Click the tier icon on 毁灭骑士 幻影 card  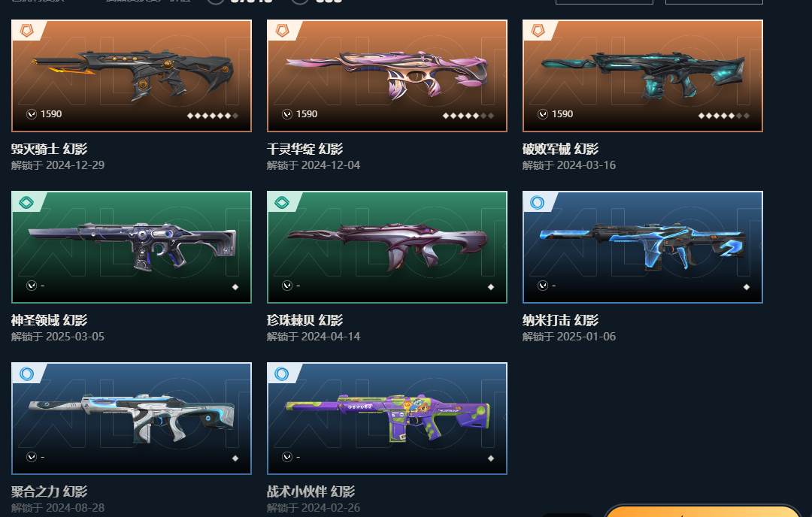[26, 31]
